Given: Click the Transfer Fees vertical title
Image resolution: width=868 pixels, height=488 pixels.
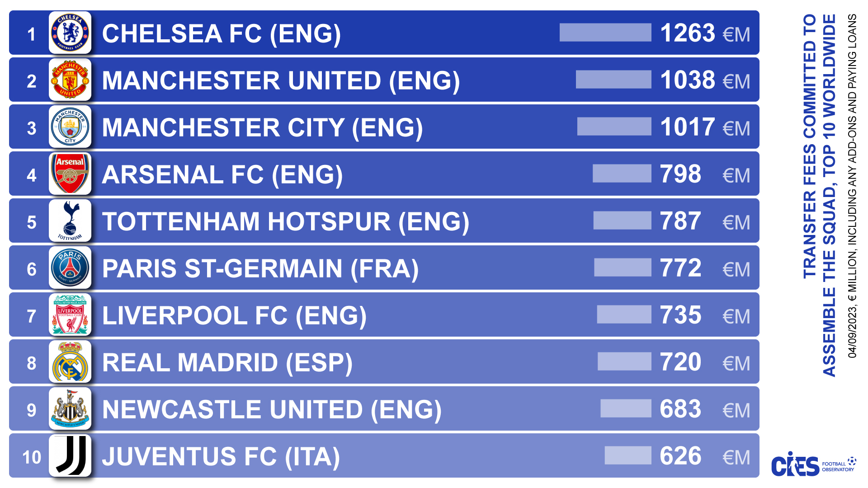Looking at the screenshot, I should [819, 194].
